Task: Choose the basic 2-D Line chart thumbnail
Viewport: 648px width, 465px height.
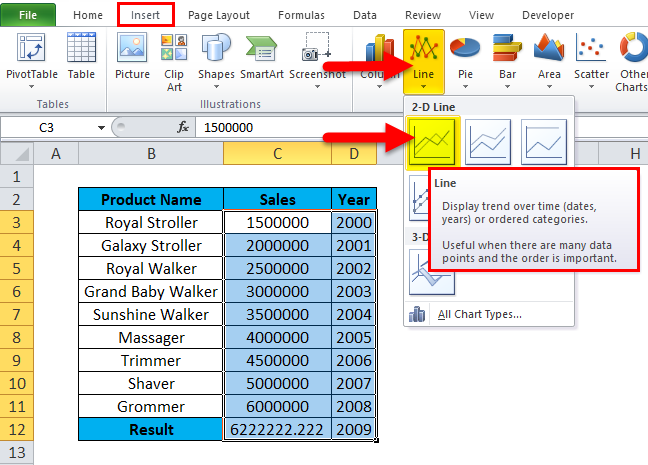Action: (x=432, y=142)
